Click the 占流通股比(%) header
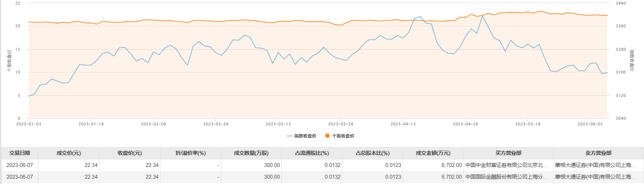Screen dimensions: 644x184 pyautogui.click(x=312, y=153)
